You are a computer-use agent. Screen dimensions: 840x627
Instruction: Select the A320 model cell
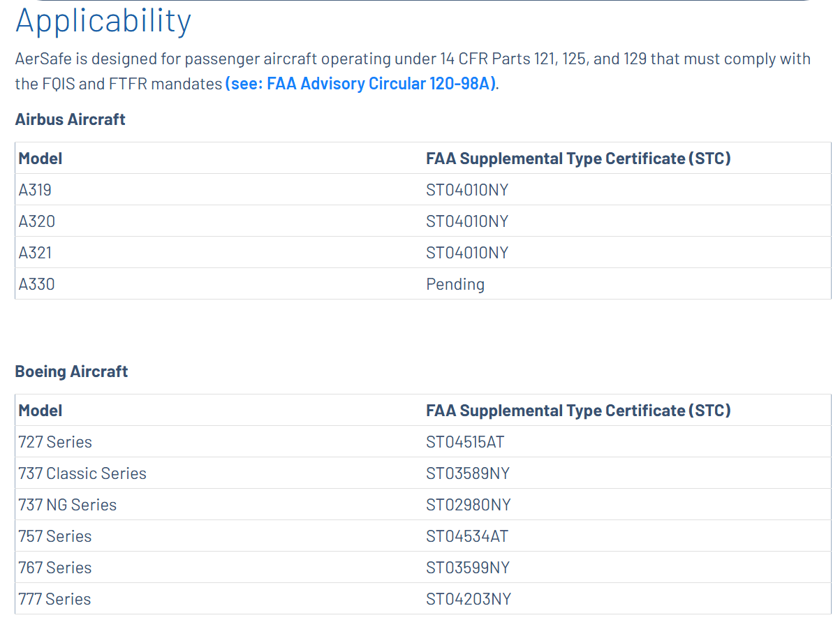(36, 221)
